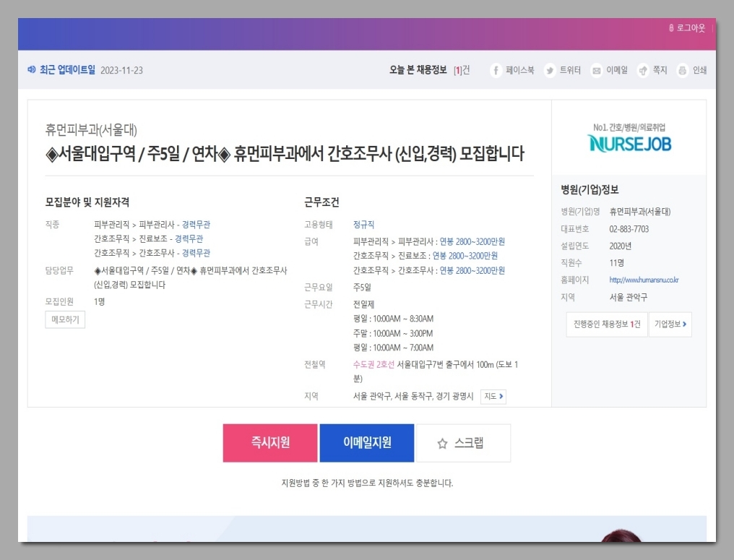
Task: Click the email envelope share icon
Action: point(596,70)
